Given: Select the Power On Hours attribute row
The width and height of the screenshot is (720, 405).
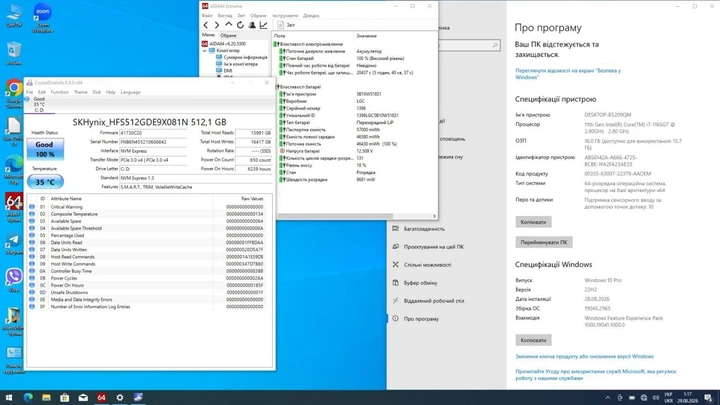Looking at the screenshot, I should 147,285.
